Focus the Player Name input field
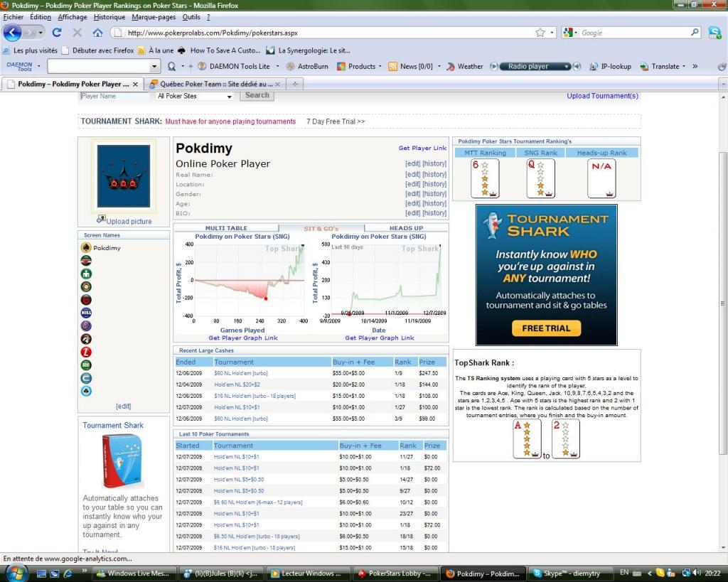The height and width of the screenshot is (582, 728). click(x=114, y=96)
